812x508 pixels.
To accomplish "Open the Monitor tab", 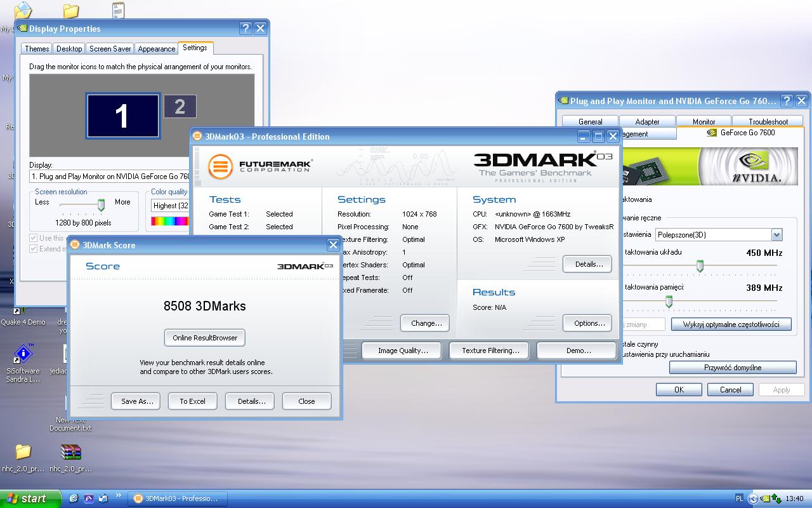I will (x=704, y=121).
